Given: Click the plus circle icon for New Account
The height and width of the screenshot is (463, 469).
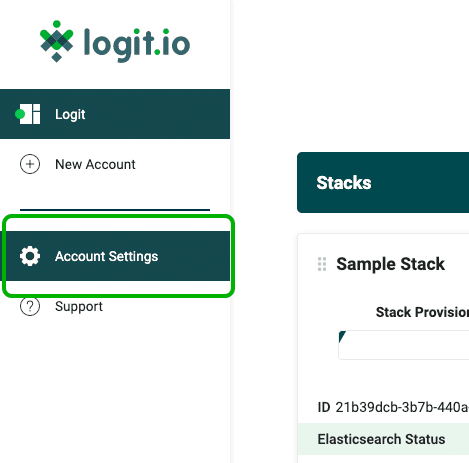Looking at the screenshot, I should [30, 164].
